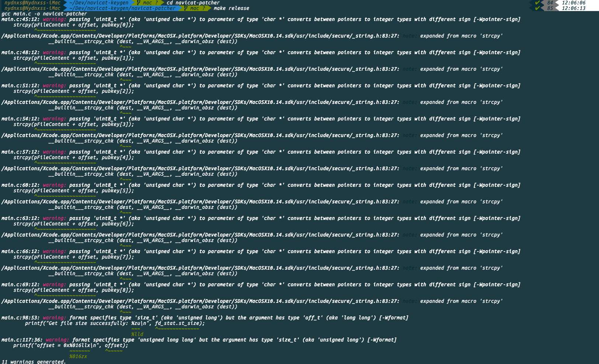Click '[-Wpointer-sign]' on the main.c:69:12 warning
The height and width of the screenshot is (364, 599).
click(497, 284)
